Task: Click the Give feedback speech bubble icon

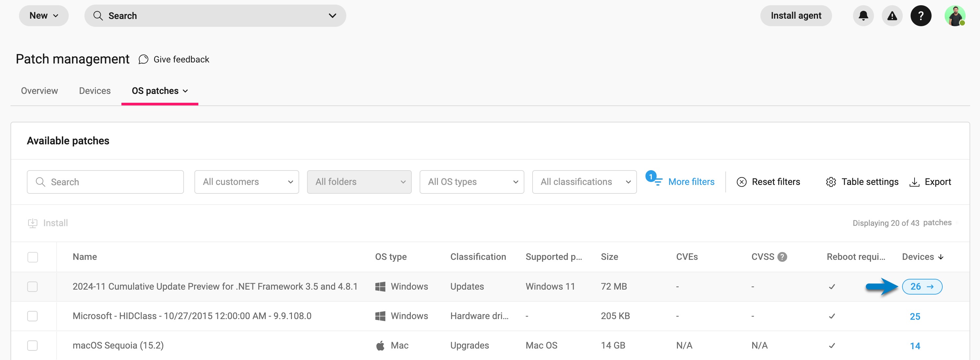Action: pyautogui.click(x=143, y=59)
